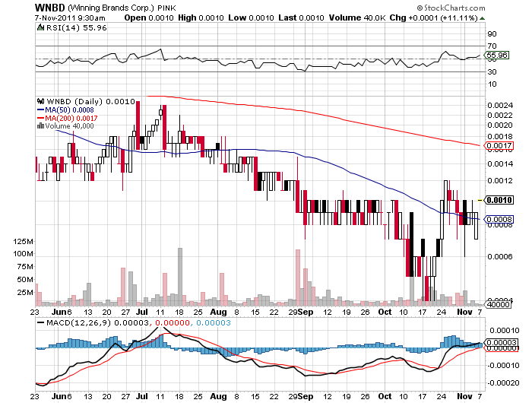Screen dimensions: 532x403
Task: Click the blue 0.0008 MA(50) price tag
Action: 499,219
